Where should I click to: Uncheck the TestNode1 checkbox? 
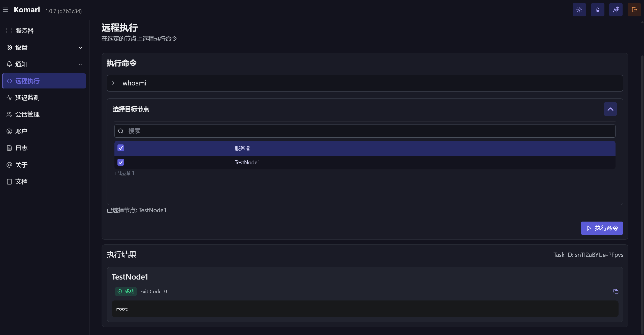(x=121, y=162)
